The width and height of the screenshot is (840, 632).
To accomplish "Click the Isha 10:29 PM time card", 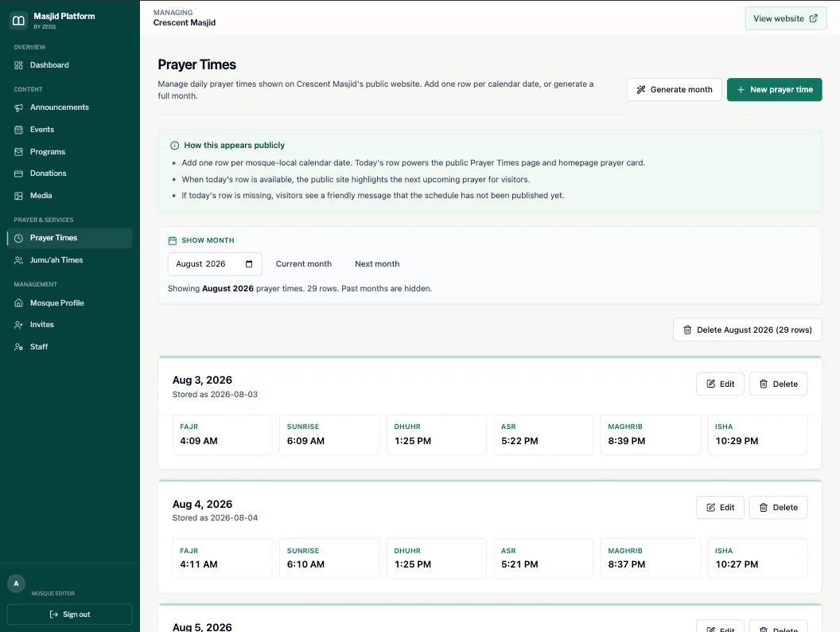I will click(757, 435).
